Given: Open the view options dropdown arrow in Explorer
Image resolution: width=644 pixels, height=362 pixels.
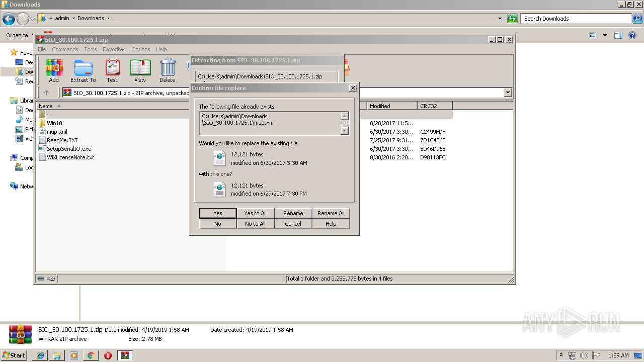Looking at the screenshot, I should pyautogui.click(x=605, y=35).
